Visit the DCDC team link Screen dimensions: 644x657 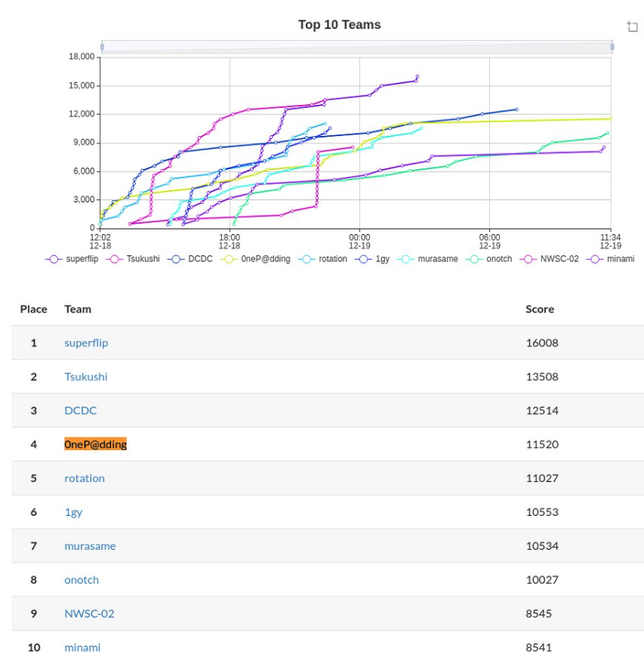pyautogui.click(x=81, y=411)
